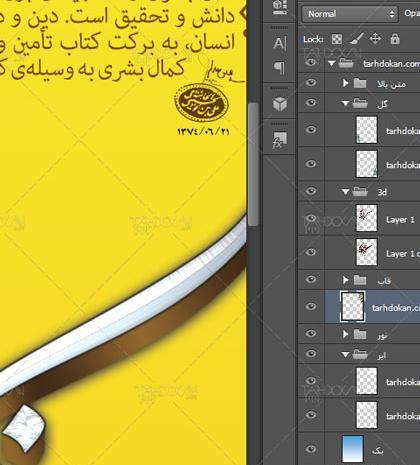Select the layer named Layer 1 c

(x=403, y=254)
